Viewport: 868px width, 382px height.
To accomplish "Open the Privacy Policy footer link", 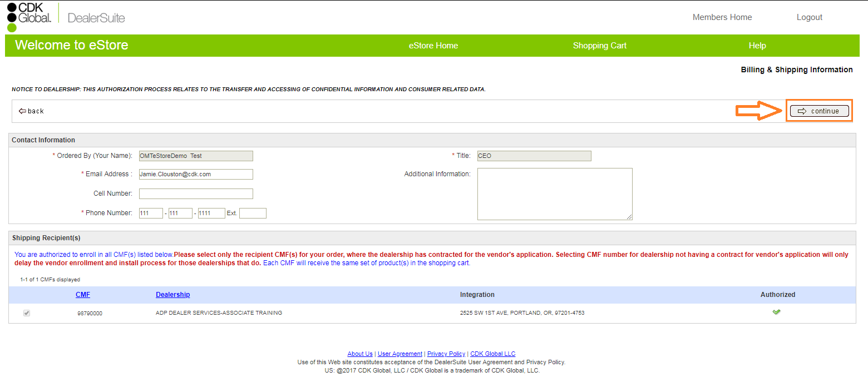I will coord(446,354).
